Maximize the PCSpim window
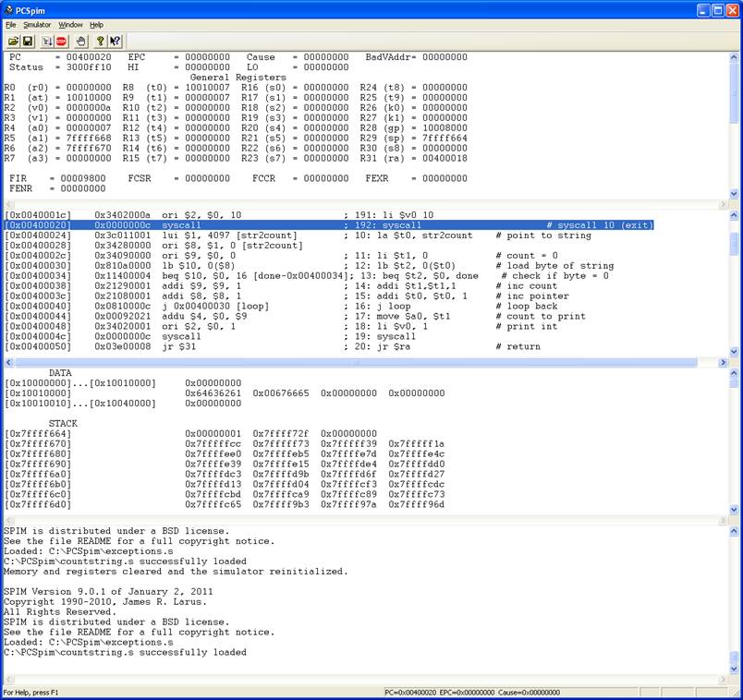This screenshot has height=700, width=743. (x=718, y=10)
